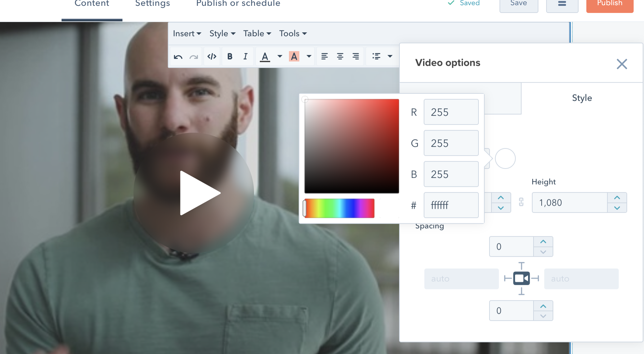Viewport: 644px width, 354px height.
Task: Decrease the Height value
Action: click(x=617, y=208)
